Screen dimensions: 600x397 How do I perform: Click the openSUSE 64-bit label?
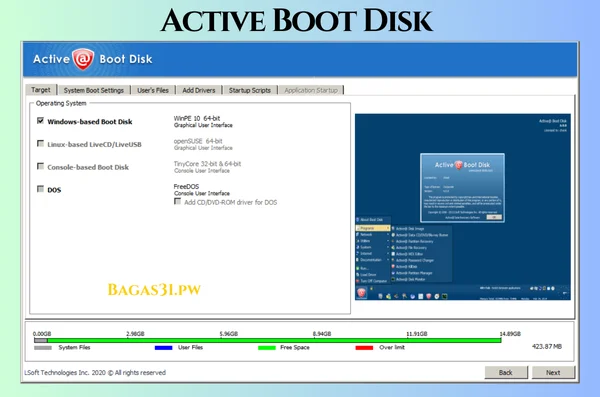pos(198,141)
